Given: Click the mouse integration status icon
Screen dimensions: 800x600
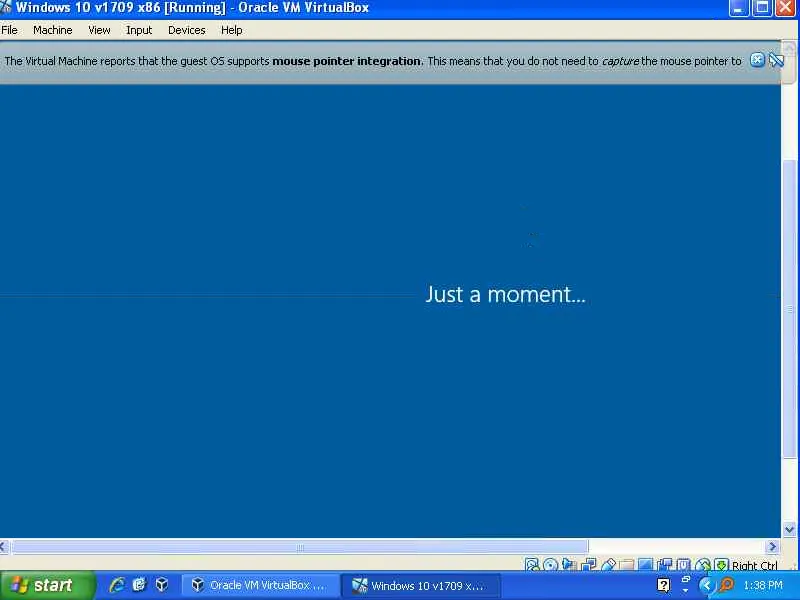Looking at the screenshot, I should coord(703,564).
